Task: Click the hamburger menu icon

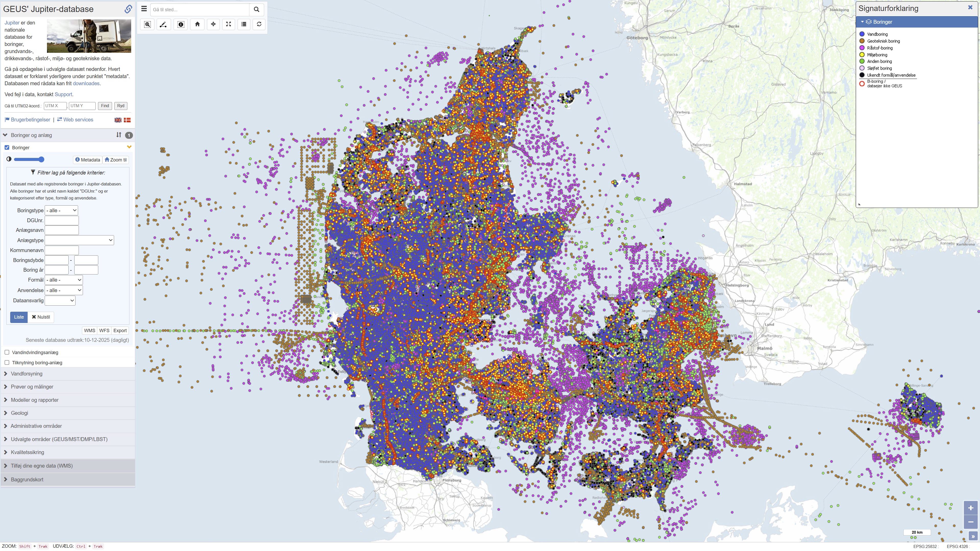Action: [x=144, y=9]
